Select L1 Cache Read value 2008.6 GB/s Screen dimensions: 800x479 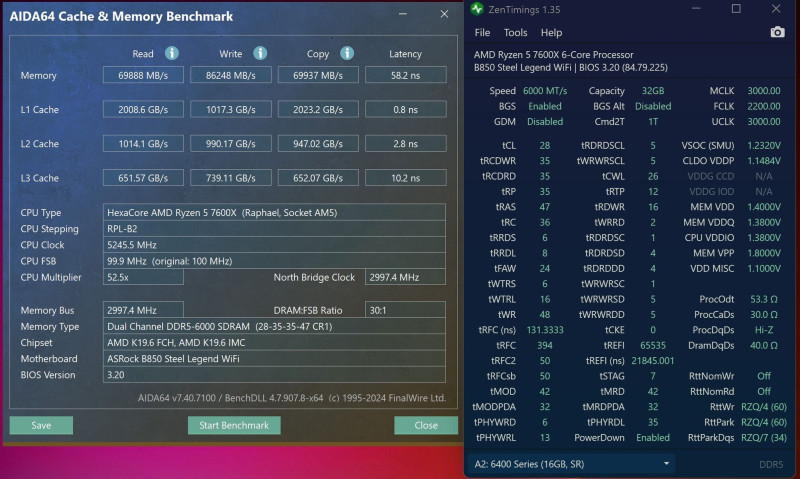click(x=143, y=109)
